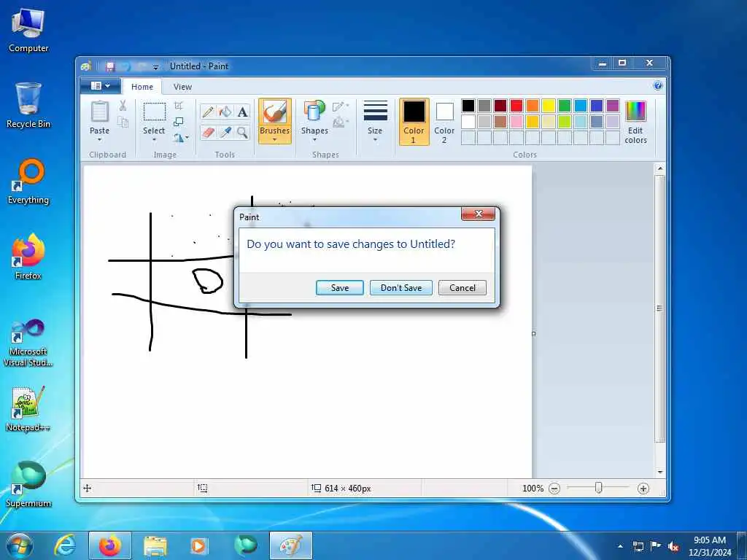Select the Text tool
The image size is (747, 560).
pyautogui.click(x=242, y=112)
